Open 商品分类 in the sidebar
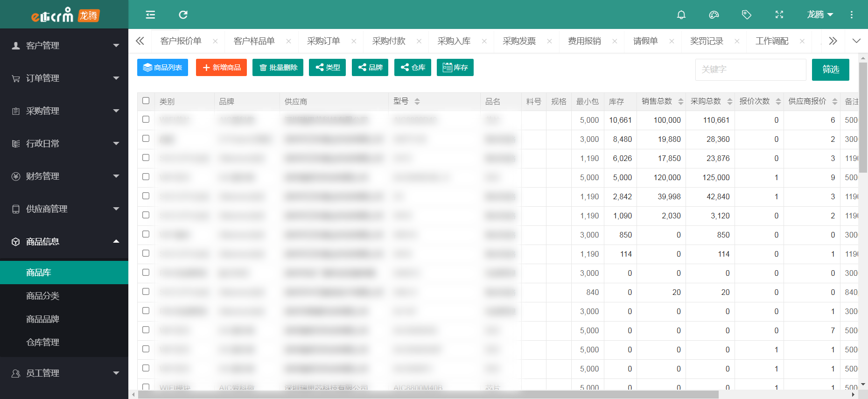Image resolution: width=868 pixels, height=399 pixels. (x=43, y=296)
